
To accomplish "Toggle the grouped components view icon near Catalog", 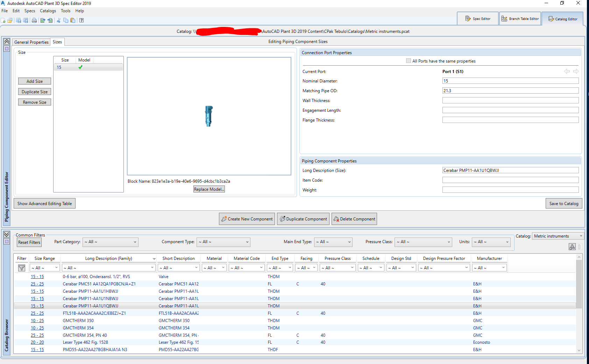I will [x=572, y=247].
